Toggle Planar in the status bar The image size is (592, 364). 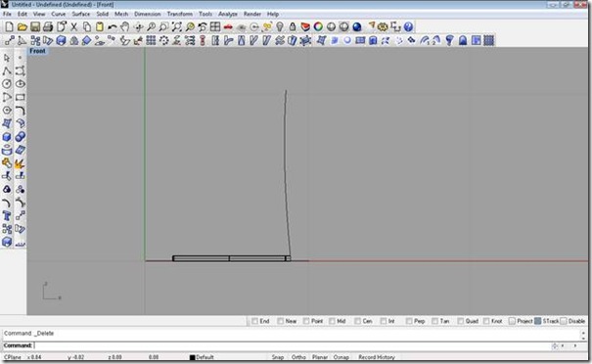click(x=319, y=357)
